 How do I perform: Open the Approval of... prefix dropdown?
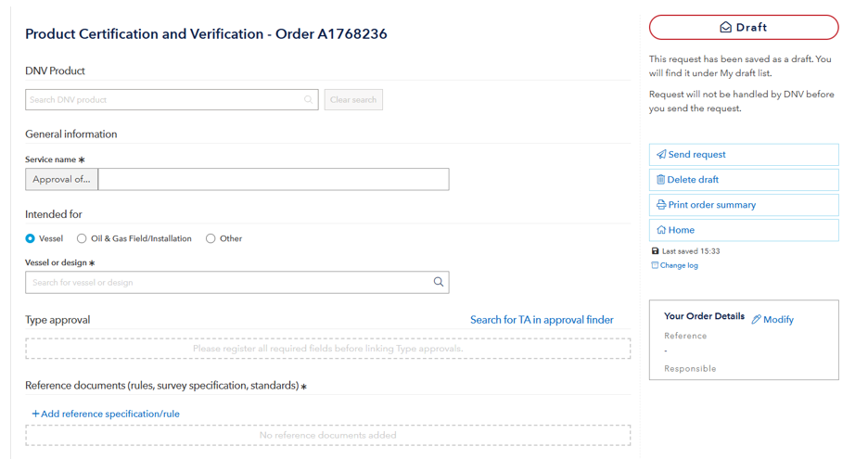point(61,179)
